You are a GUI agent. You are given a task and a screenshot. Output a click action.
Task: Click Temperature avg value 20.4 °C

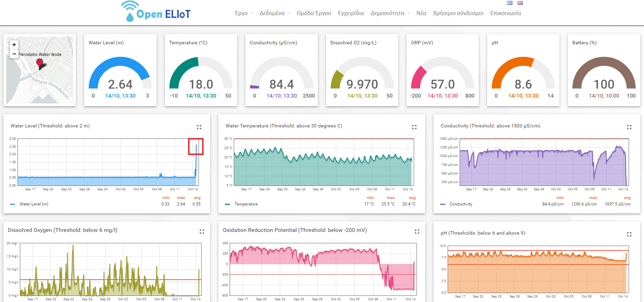[409, 204]
